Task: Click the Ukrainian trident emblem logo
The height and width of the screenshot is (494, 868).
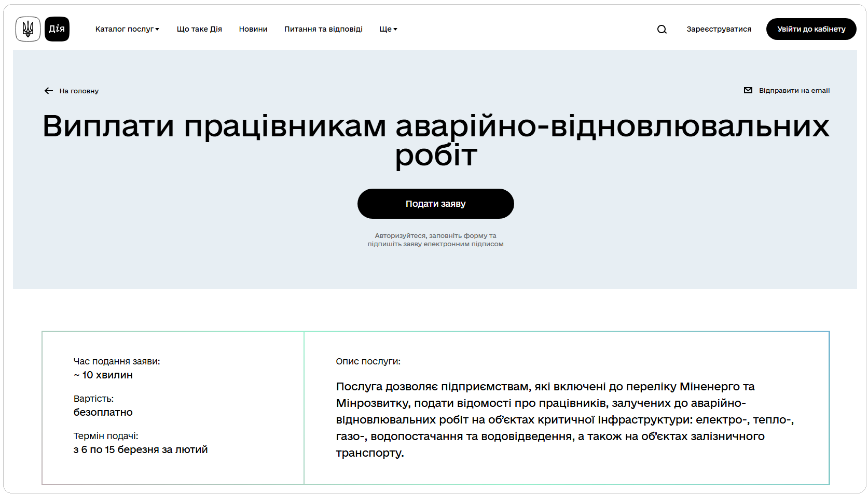Action: (x=27, y=29)
